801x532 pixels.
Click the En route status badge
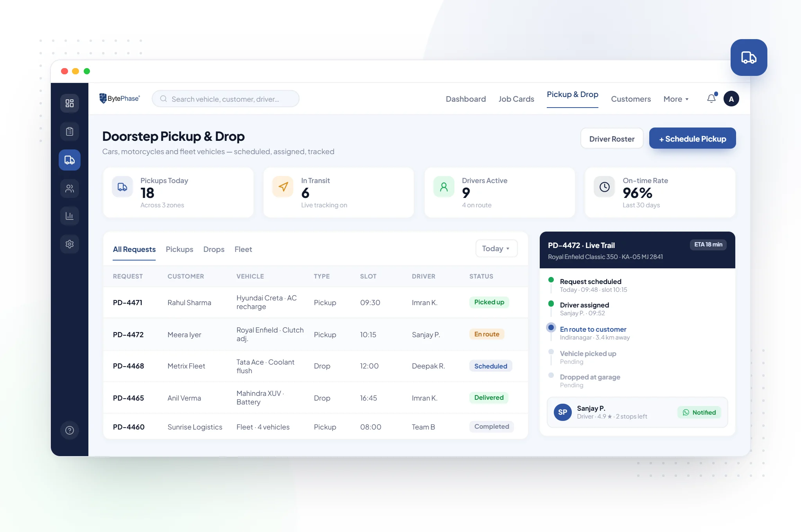coord(487,334)
